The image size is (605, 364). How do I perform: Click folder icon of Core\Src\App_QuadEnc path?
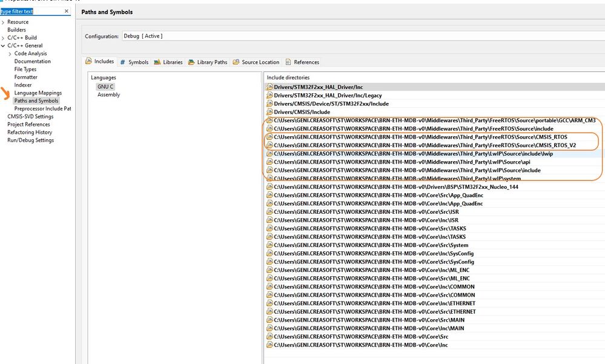pos(269,195)
